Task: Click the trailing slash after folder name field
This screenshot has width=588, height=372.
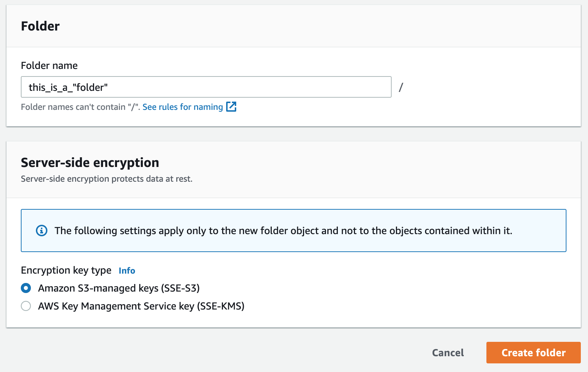Action: 401,87
